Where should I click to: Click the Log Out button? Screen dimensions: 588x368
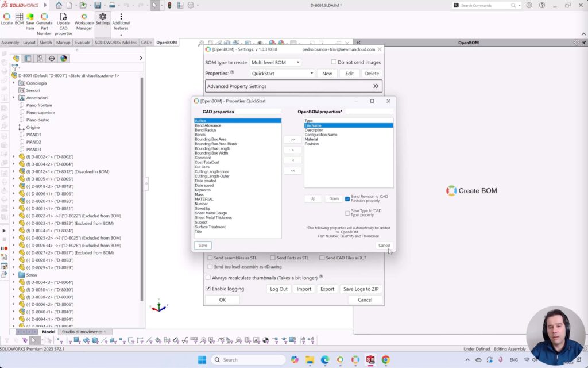278,289
